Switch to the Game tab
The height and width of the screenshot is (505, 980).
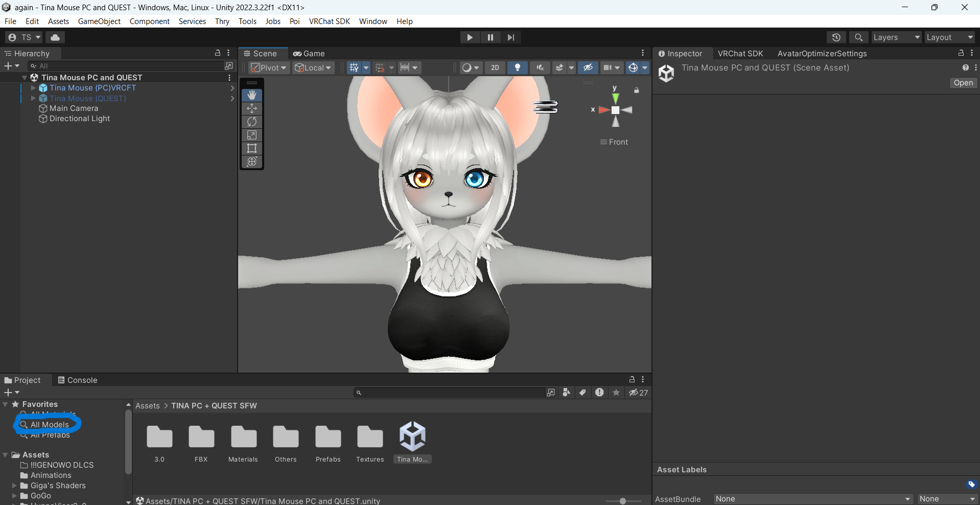pos(309,54)
